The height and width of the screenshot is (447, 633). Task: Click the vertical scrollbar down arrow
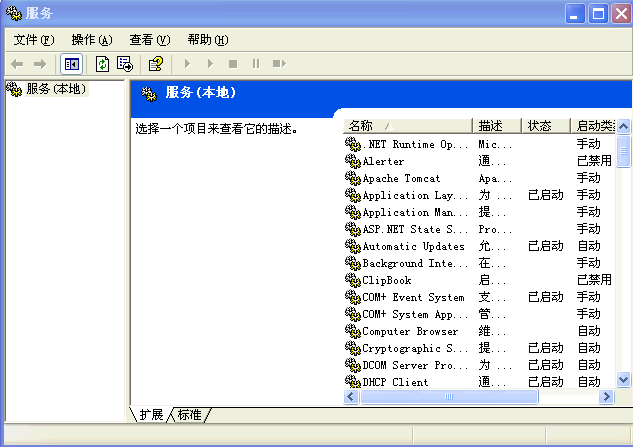click(623, 380)
